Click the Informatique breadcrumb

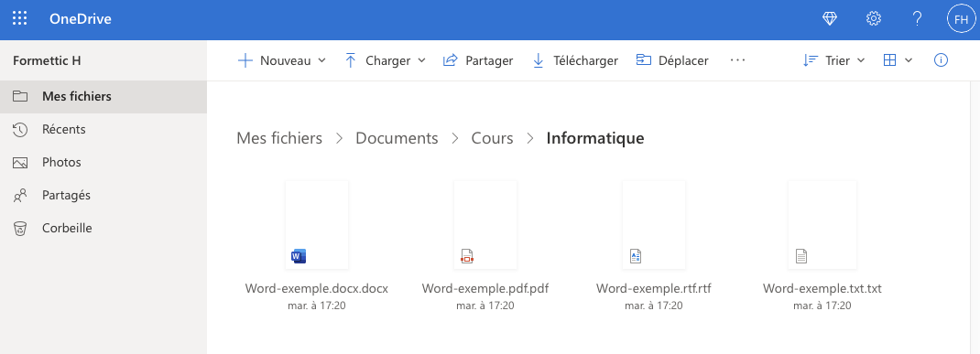point(595,138)
